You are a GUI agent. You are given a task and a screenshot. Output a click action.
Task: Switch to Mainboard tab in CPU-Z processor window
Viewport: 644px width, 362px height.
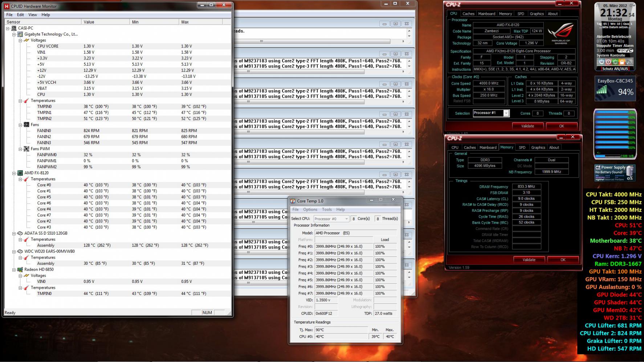click(486, 14)
